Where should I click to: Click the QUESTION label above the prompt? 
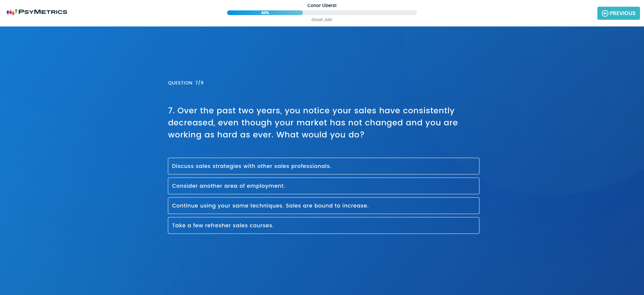(x=180, y=83)
